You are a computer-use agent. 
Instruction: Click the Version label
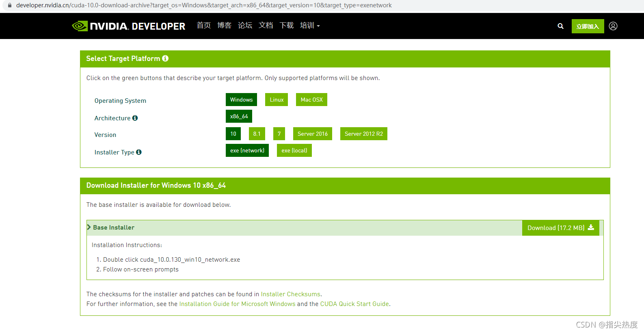pos(105,135)
